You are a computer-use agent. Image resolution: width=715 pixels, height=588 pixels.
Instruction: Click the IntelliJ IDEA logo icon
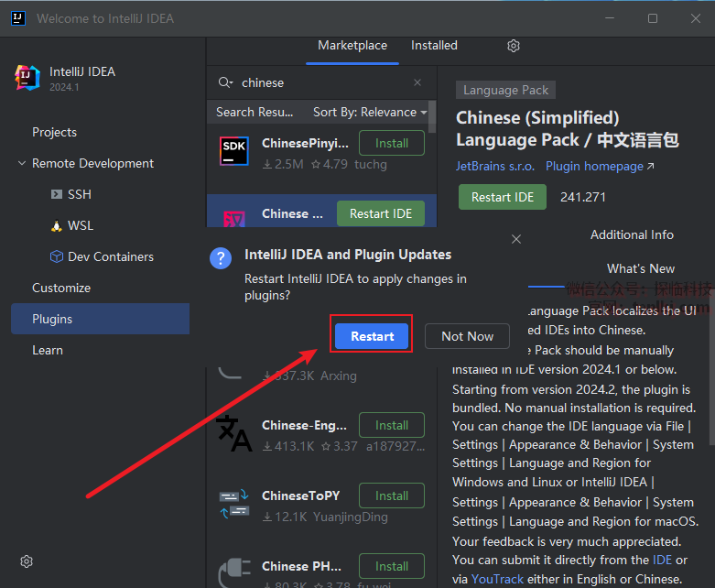tap(27, 79)
